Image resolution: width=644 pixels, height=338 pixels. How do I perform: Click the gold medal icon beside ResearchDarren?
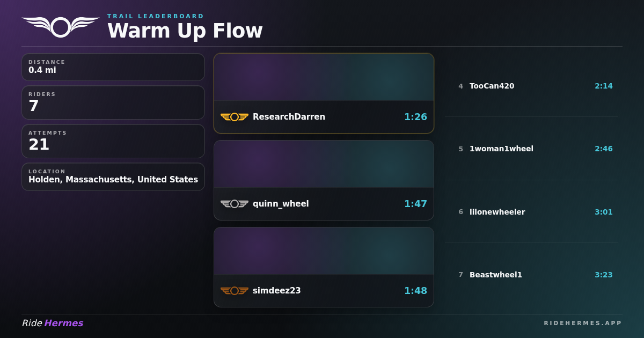point(235,117)
